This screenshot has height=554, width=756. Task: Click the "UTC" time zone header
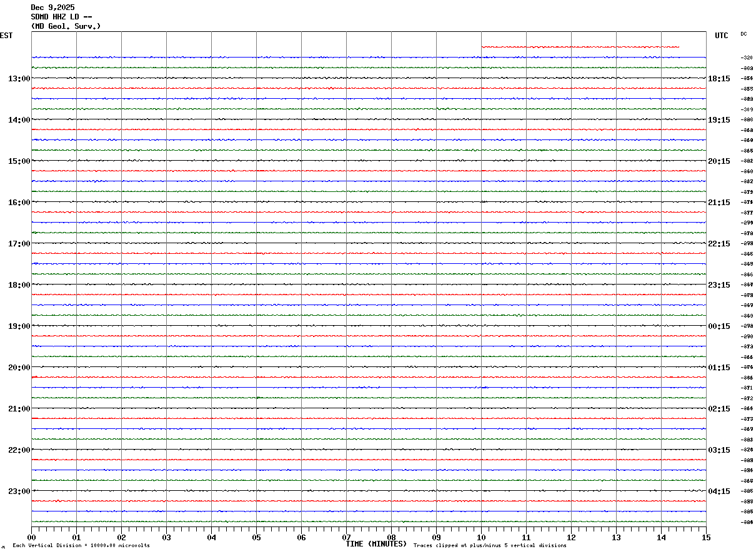click(x=722, y=36)
